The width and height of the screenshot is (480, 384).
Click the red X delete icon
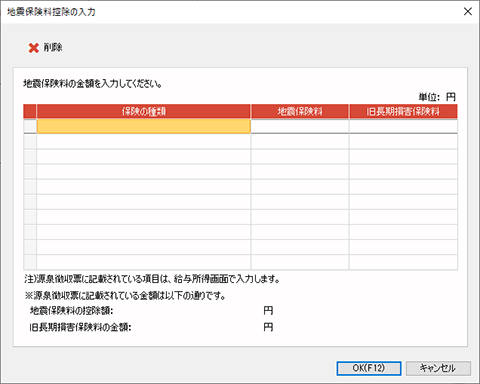34,48
